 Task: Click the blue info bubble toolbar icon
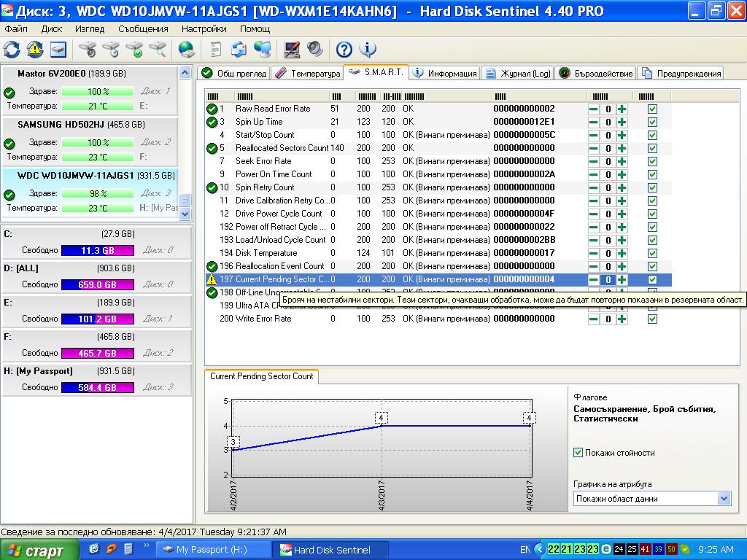click(368, 50)
